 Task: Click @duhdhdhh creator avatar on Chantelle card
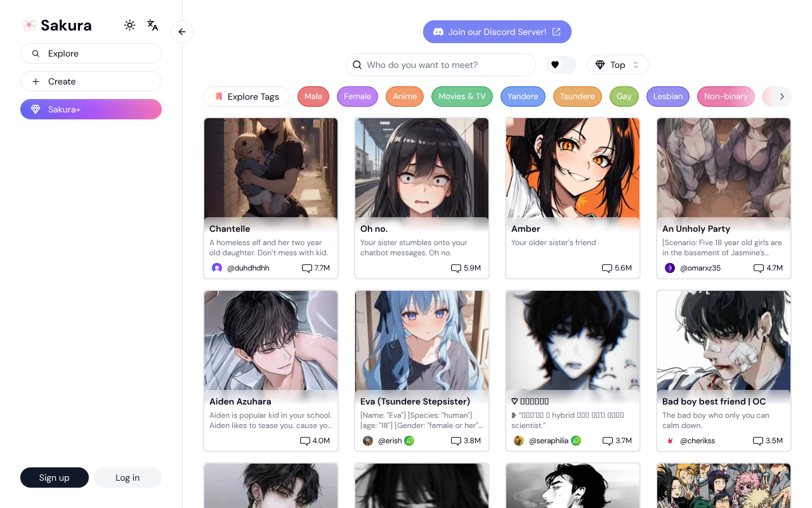[x=217, y=268]
